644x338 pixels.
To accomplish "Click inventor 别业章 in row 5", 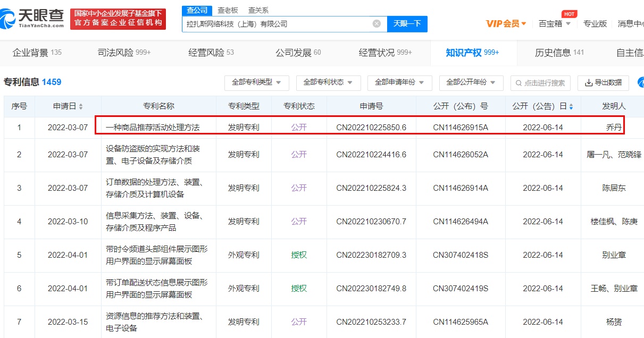I will (614, 255).
